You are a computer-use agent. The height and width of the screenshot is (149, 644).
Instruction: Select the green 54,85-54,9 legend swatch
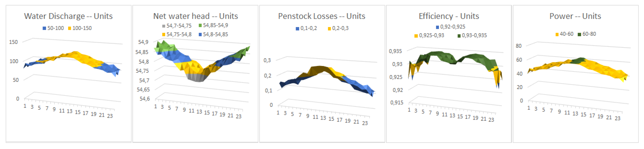[x=200, y=25]
